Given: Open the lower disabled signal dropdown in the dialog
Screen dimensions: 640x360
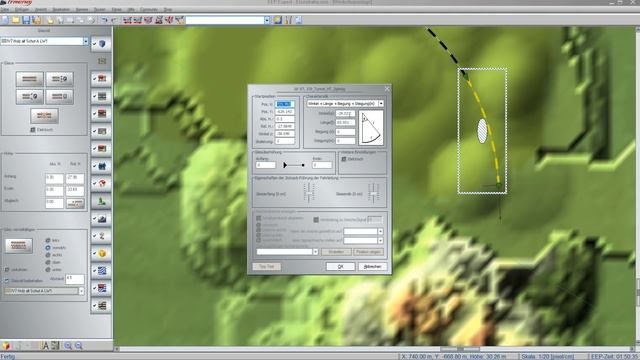Looking at the screenshot, I should 380,241.
